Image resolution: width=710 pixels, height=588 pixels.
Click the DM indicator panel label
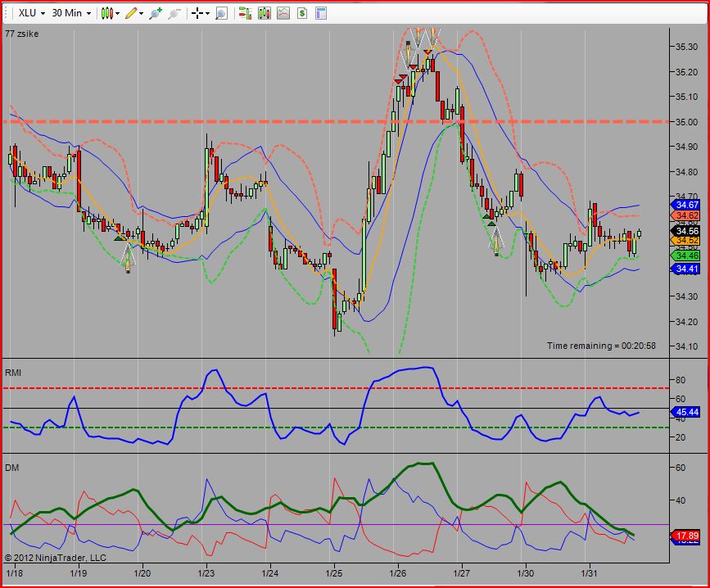(x=12, y=468)
